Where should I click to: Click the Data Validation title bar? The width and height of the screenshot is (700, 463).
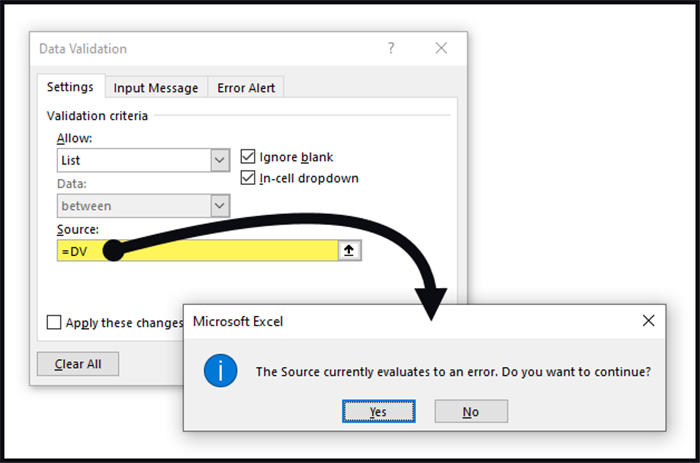tap(200, 48)
